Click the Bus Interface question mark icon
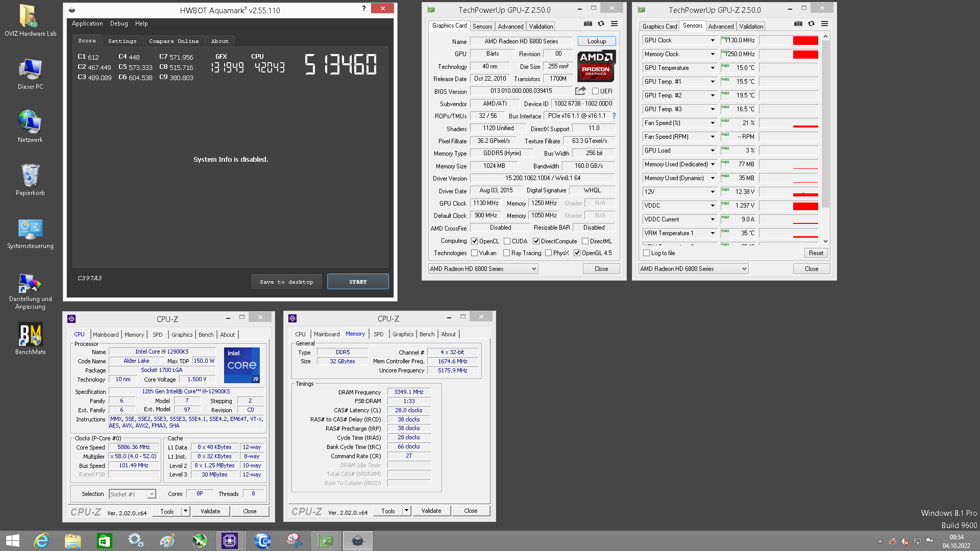 click(x=614, y=116)
